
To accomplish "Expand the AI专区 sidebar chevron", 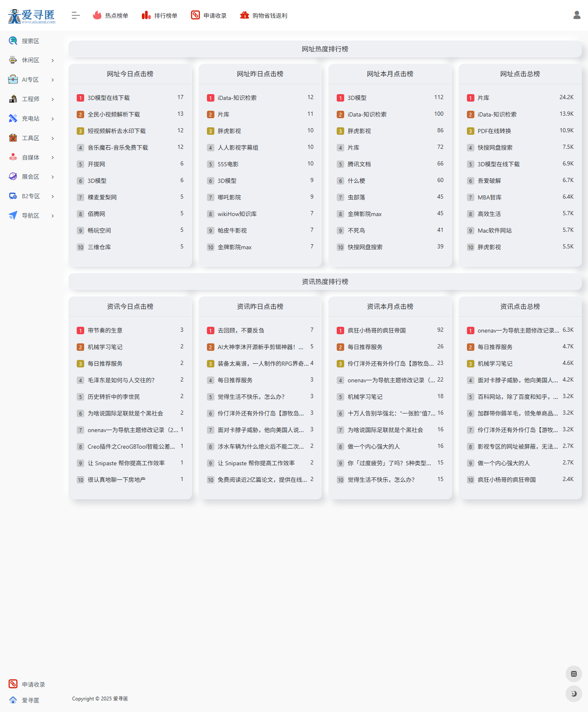I will pyautogui.click(x=53, y=80).
